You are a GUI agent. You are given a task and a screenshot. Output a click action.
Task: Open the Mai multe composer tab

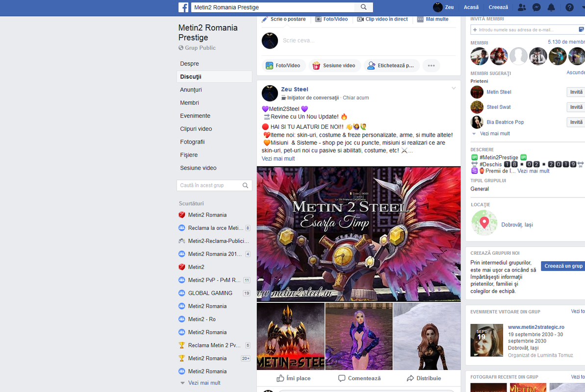coord(433,19)
